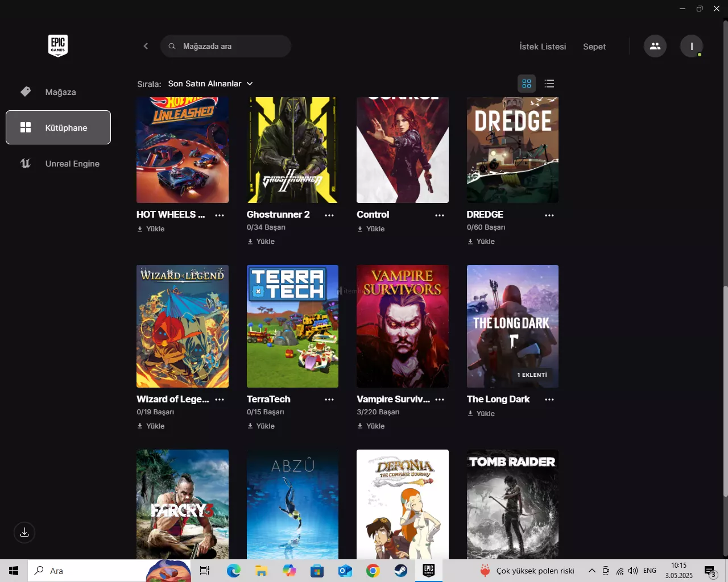Click the back arrow navigation icon

tap(146, 46)
